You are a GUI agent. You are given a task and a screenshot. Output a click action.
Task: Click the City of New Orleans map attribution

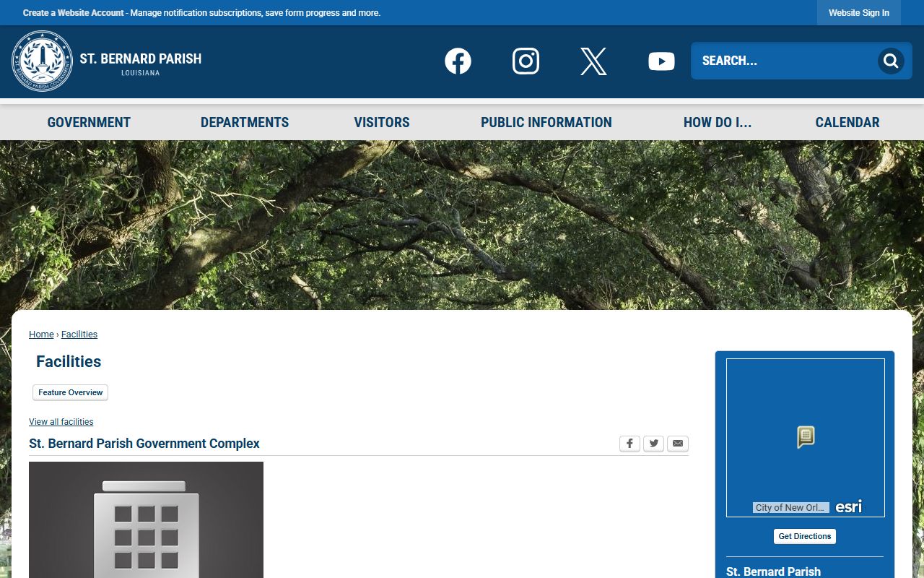(x=790, y=507)
